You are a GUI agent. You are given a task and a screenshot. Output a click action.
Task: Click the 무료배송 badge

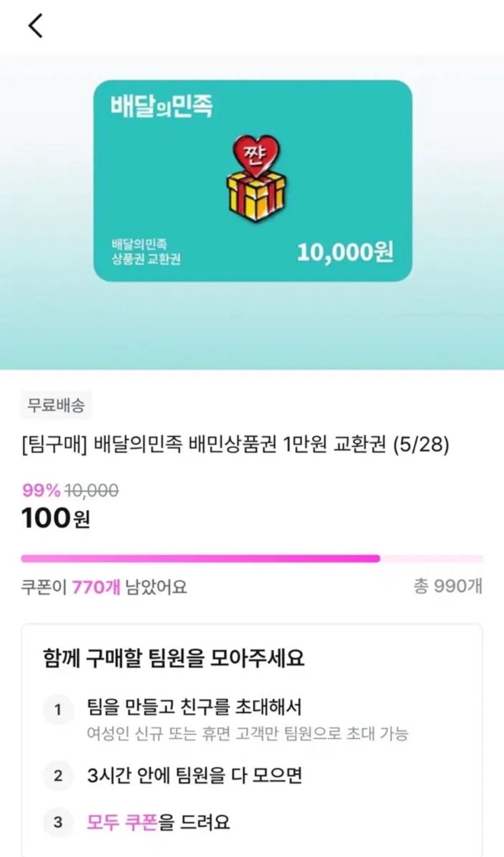[56, 406]
